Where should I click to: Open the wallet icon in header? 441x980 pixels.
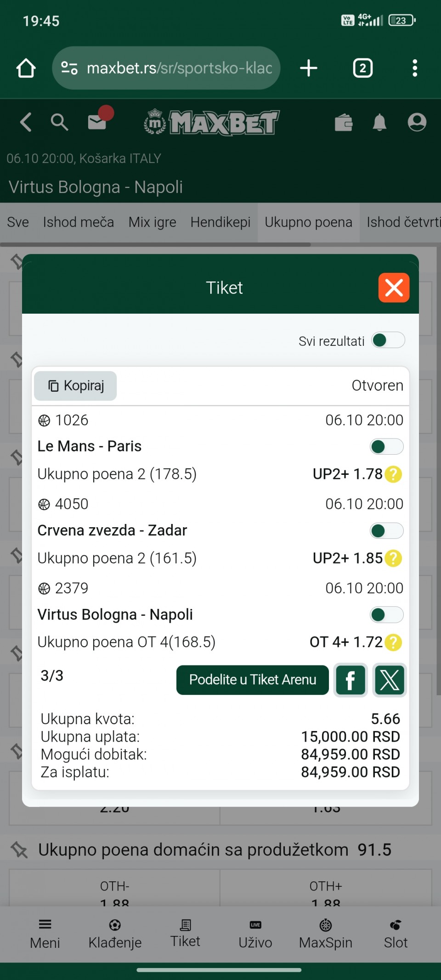click(344, 123)
